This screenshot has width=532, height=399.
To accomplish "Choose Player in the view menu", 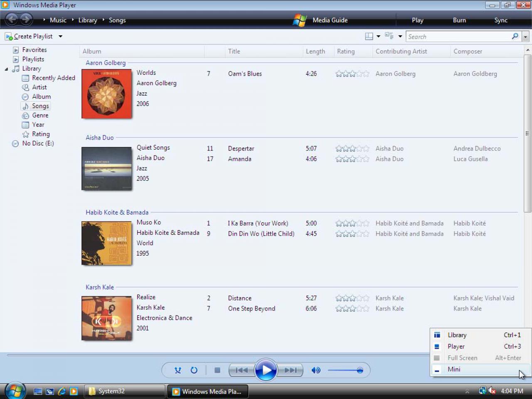I will [x=480, y=347].
